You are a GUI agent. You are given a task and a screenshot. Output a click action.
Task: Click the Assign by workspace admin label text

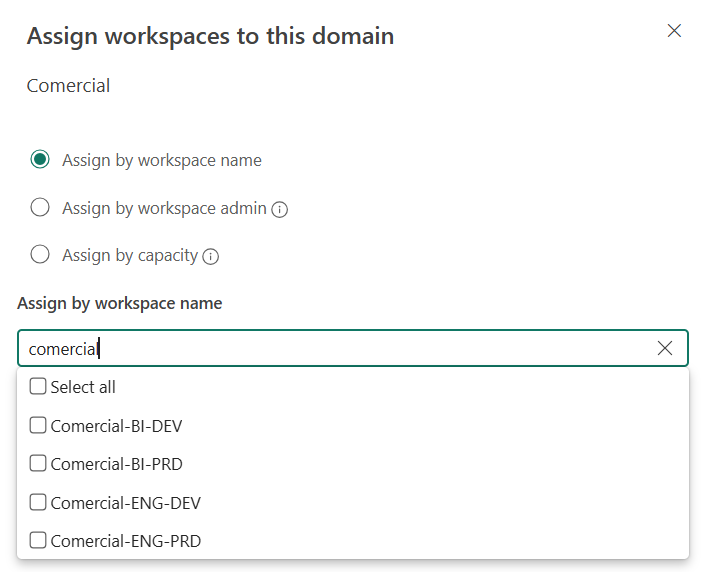pos(164,208)
